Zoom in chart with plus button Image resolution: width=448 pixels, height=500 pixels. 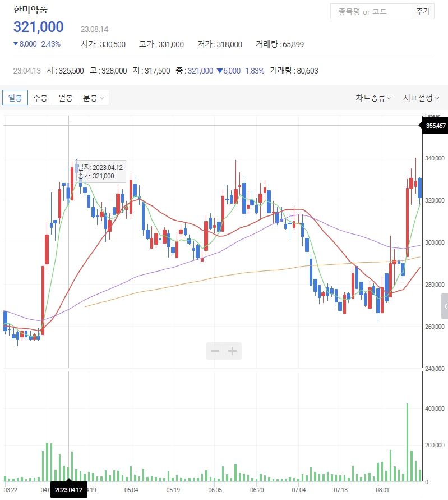point(233,351)
